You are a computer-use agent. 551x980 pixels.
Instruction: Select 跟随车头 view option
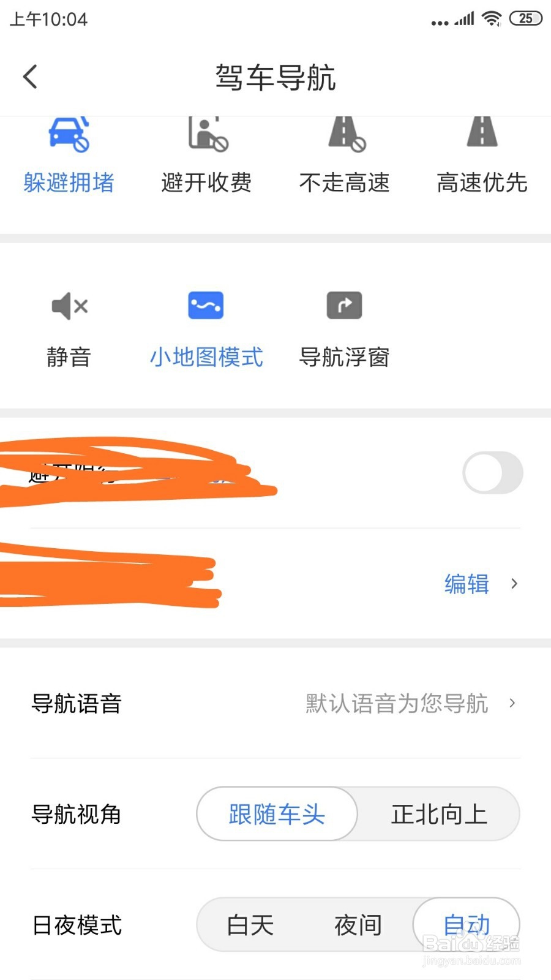[277, 814]
